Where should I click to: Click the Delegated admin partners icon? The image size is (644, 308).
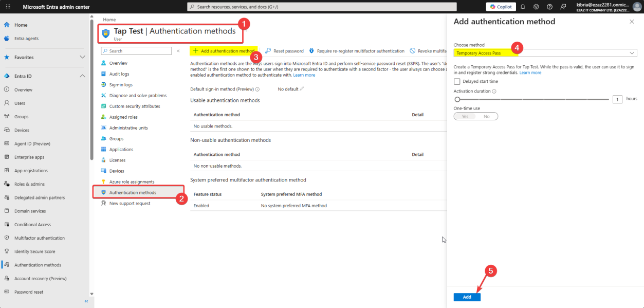[7, 197]
